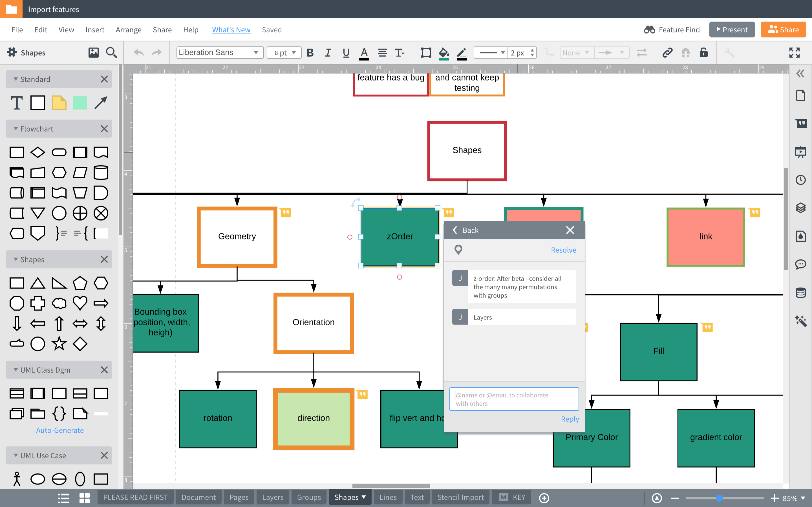
Task: Open the 85% zoom level dropdown
Action: coord(794,498)
